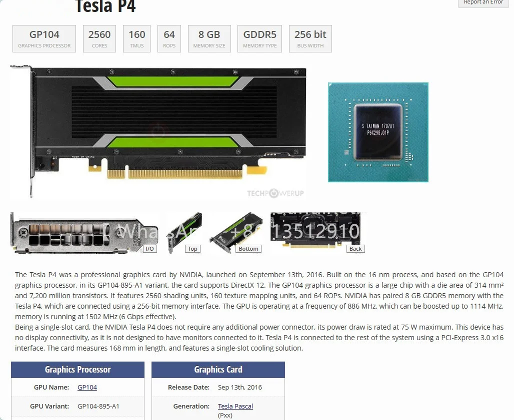The height and width of the screenshot is (420, 514).
Task: View the I/O bracket thumbnail
Action: [84, 233]
